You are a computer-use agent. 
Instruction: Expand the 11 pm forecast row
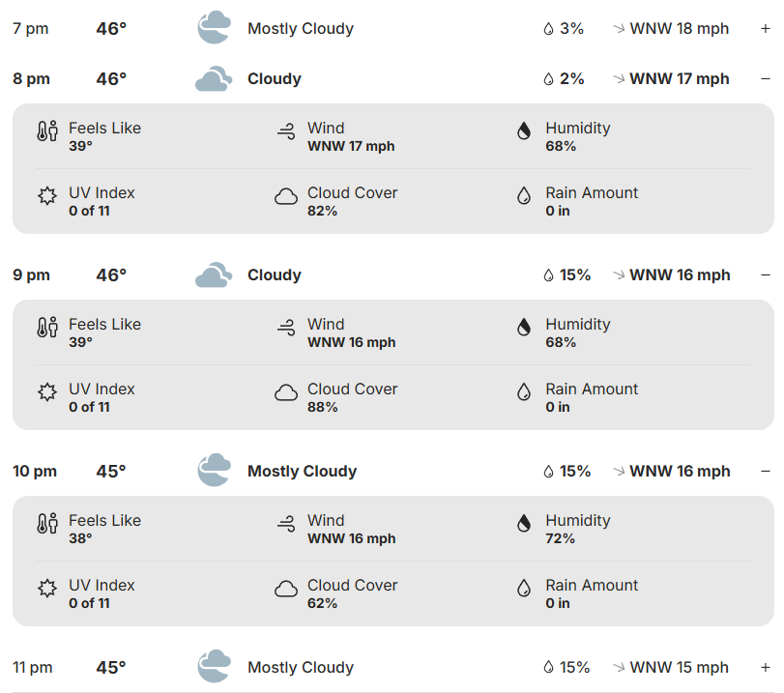[x=765, y=668]
